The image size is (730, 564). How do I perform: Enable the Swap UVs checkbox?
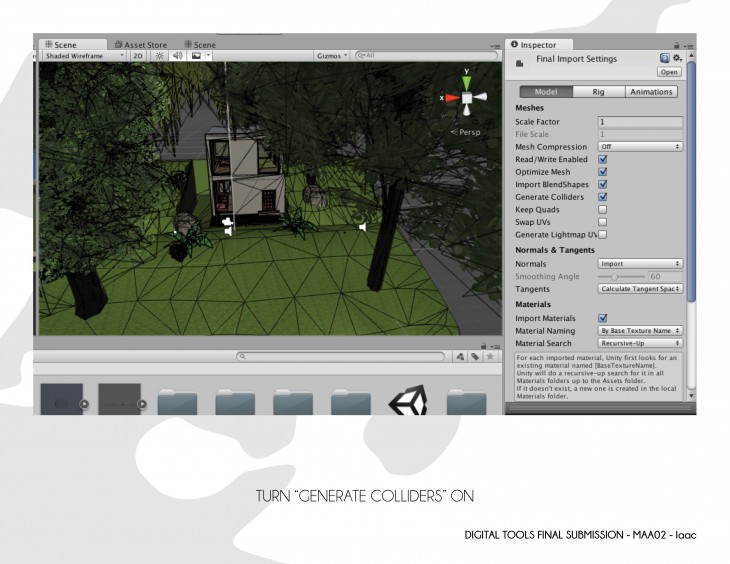click(602, 222)
